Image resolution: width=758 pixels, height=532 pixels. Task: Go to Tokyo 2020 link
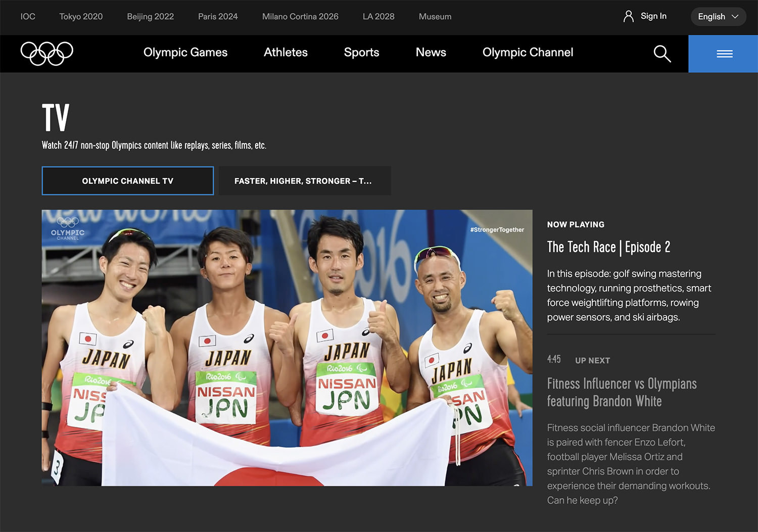click(x=81, y=17)
